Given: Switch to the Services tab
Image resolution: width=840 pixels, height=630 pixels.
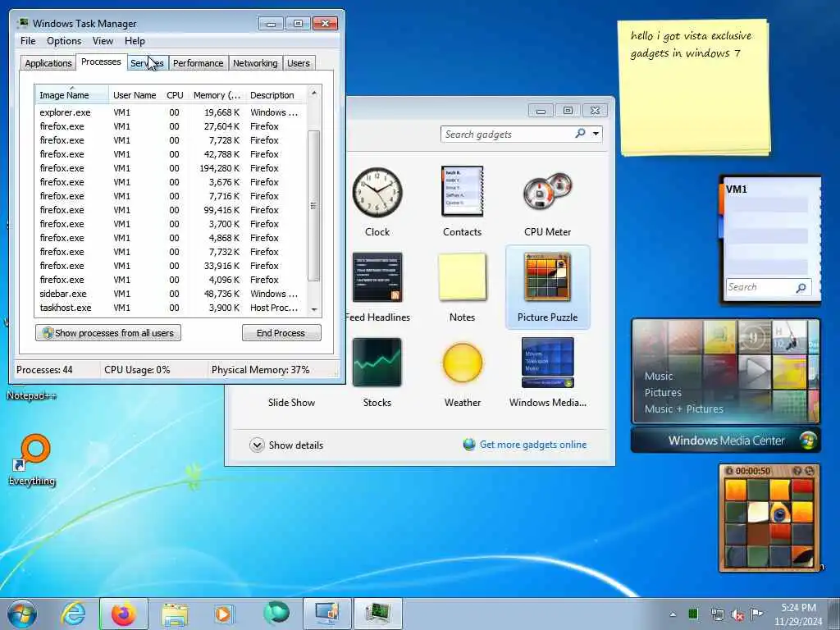Looking at the screenshot, I should pos(147,63).
